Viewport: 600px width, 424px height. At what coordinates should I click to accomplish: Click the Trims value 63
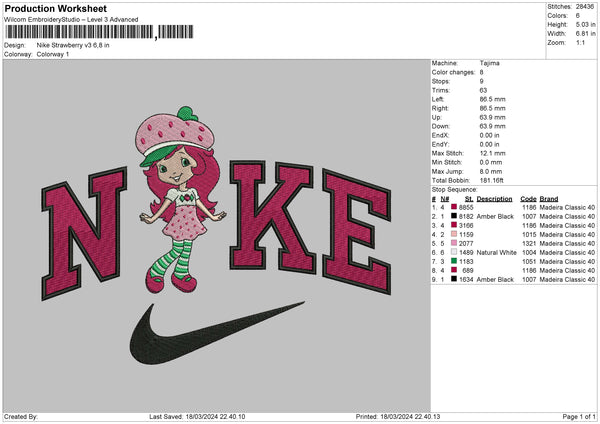(483, 90)
